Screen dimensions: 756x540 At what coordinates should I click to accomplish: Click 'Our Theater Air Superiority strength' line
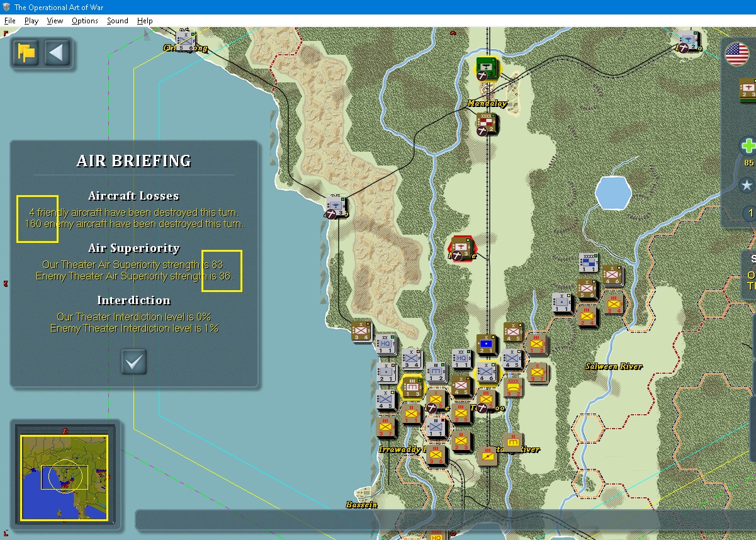click(133, 264)
